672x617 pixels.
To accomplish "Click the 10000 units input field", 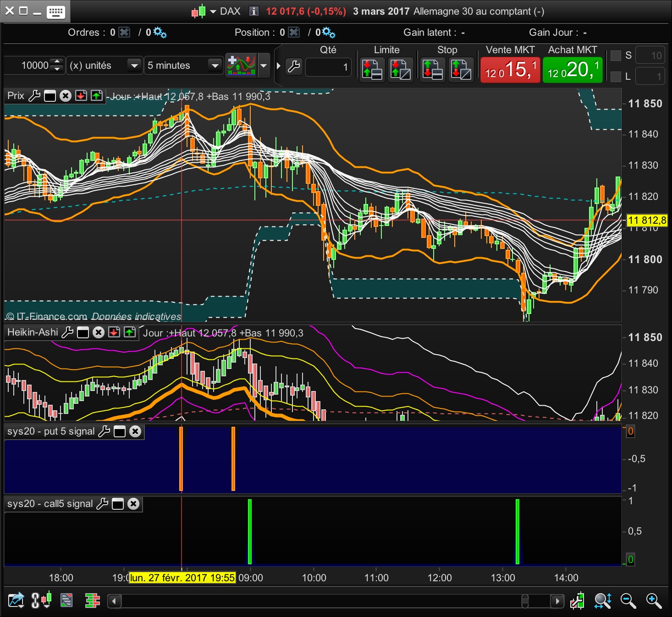I will (x=28, y=66).
